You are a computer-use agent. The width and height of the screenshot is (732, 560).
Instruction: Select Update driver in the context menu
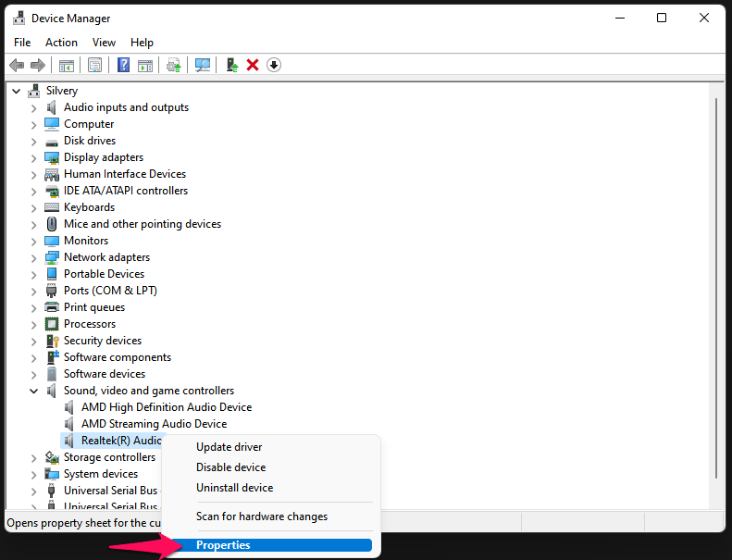coord(229,447)
